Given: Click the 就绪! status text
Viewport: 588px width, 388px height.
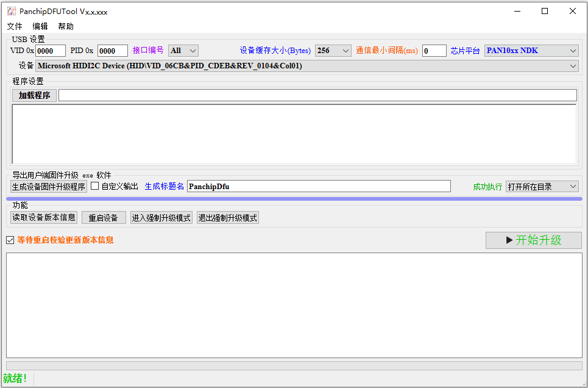Looking at the screenshot, I should tap(15, 378).
